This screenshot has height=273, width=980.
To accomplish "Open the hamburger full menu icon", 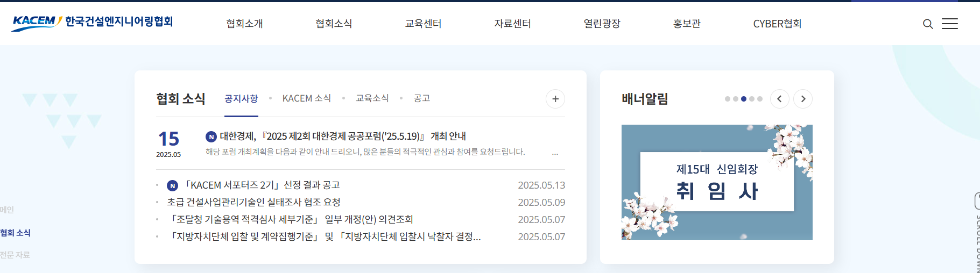I will [950, 24].
